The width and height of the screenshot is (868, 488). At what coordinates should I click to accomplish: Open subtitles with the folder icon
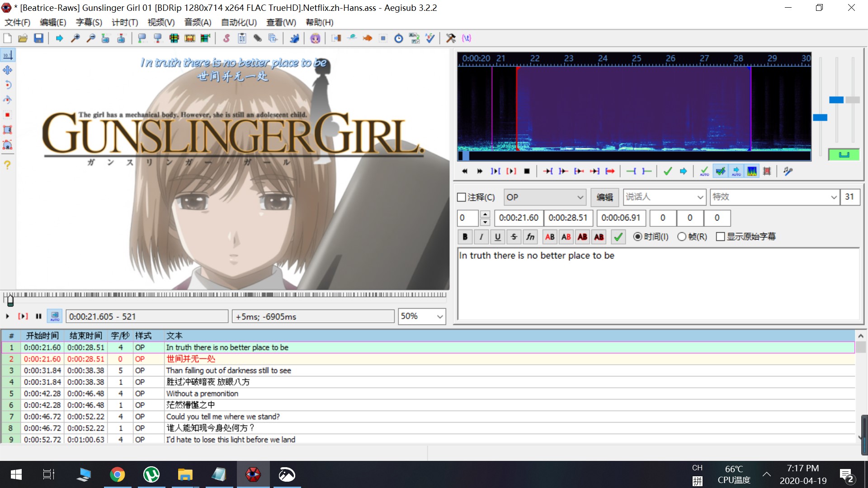coord(23,38)
